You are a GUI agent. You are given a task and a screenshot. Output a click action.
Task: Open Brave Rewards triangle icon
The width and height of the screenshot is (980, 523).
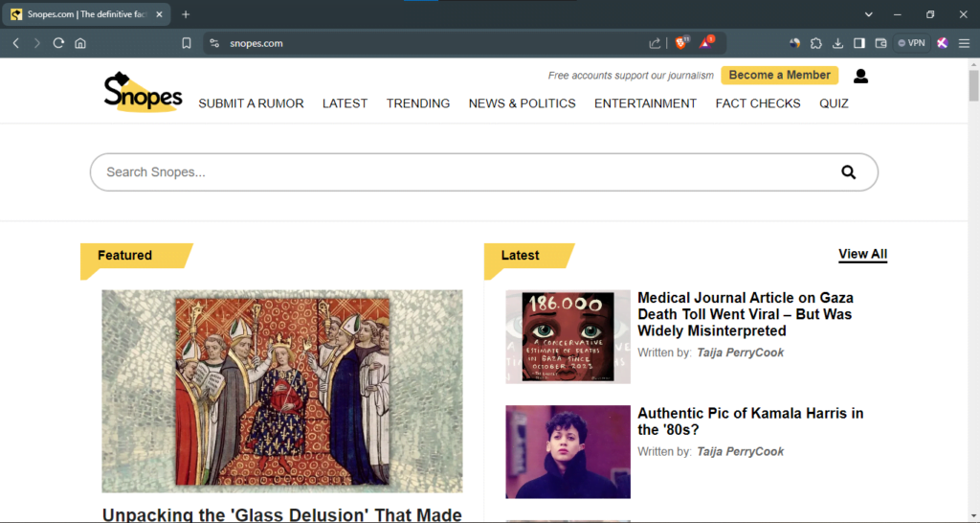click(x=707, y=42)
